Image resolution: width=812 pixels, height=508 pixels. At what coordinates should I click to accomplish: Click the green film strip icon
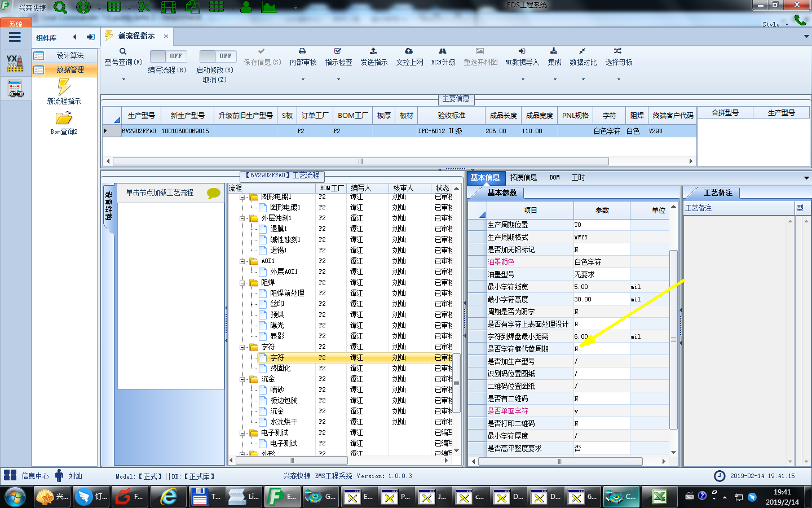point(168,7)
